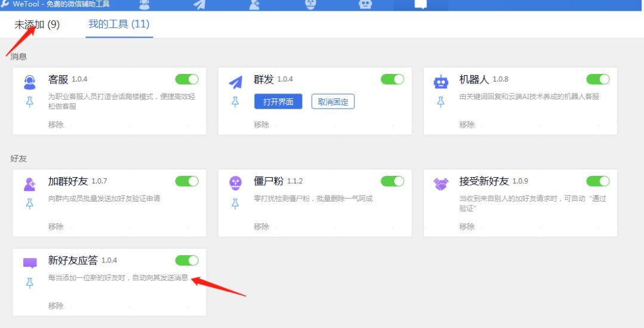Remove the 新好友应答 tool via 移除
The image size is (644, 328).
point(56,306)
